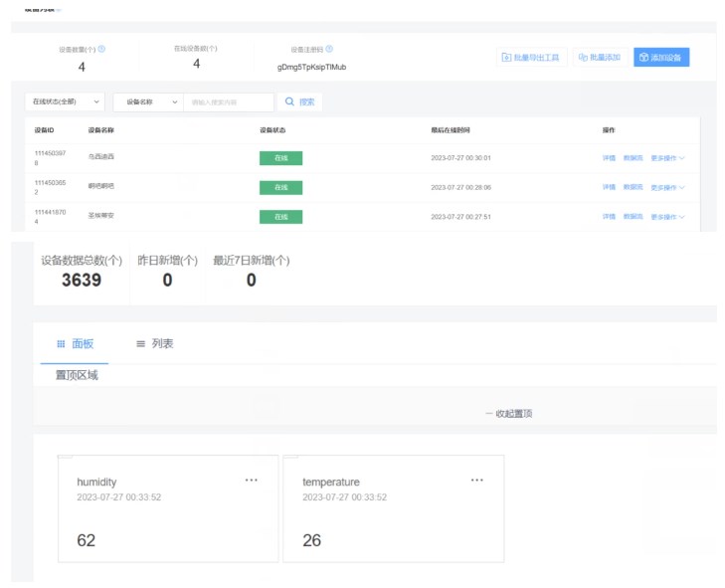Click the 搜索 search button
This screenshot has width=725, height=588.
300,101
